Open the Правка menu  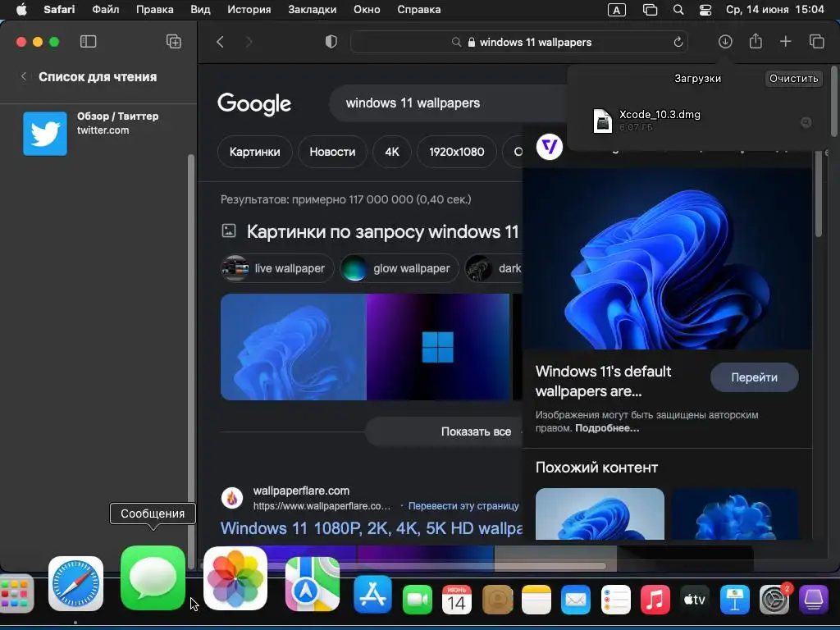tap(155, 10)
